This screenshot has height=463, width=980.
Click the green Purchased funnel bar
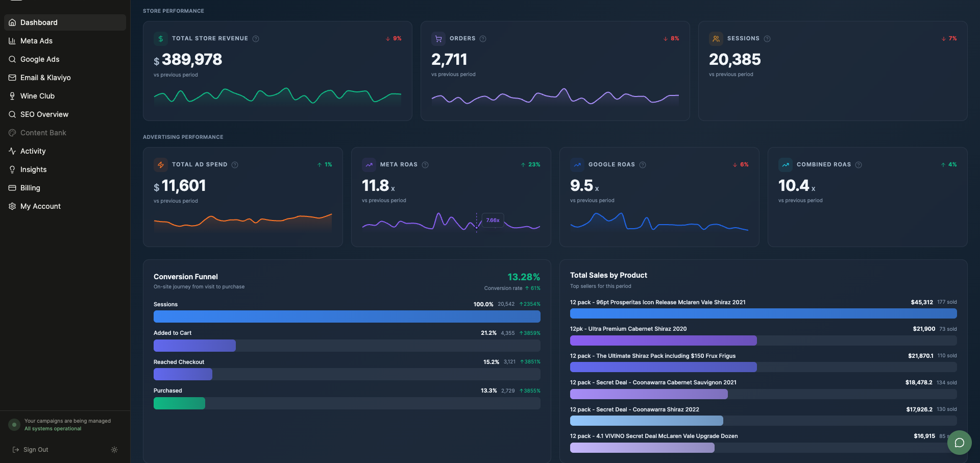point(179,403)
